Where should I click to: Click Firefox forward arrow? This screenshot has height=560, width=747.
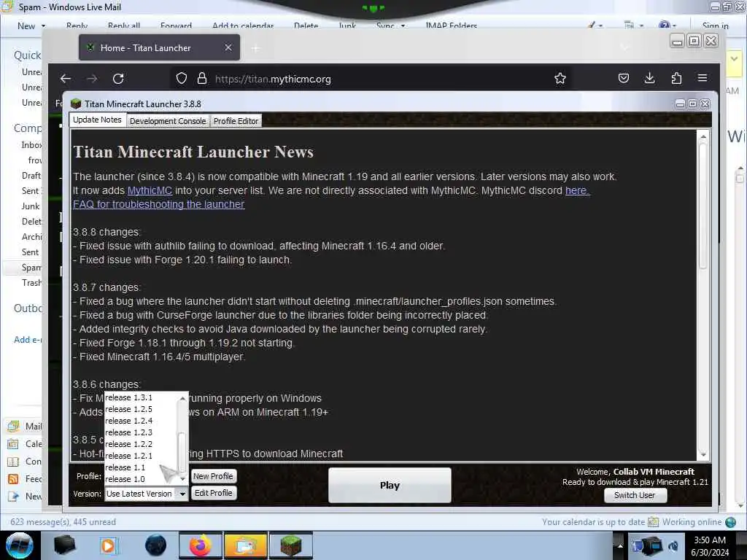[92, 79]
